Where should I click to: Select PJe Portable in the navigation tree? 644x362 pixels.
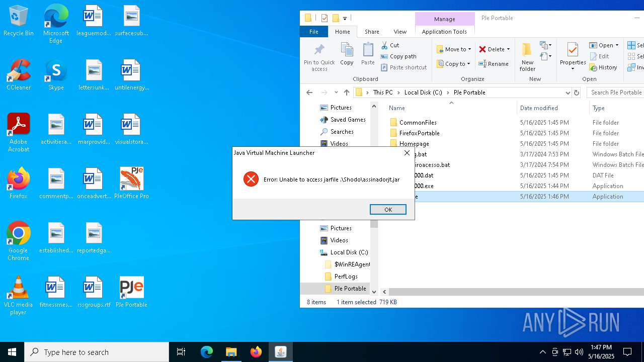tap(350, 289)
